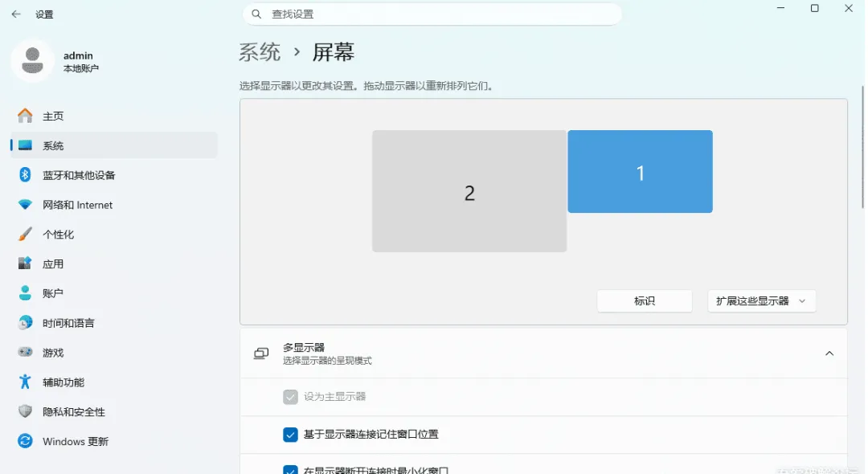The height and width of the screenshot is (474, 868).
Task: Click the shield icon for 隐私和安全性
Action: pos(25,411)
